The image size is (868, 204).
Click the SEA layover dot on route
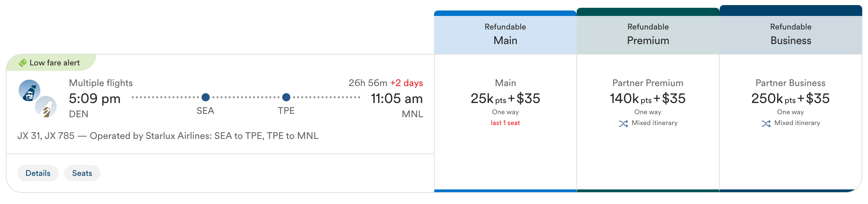pos(205,98)
